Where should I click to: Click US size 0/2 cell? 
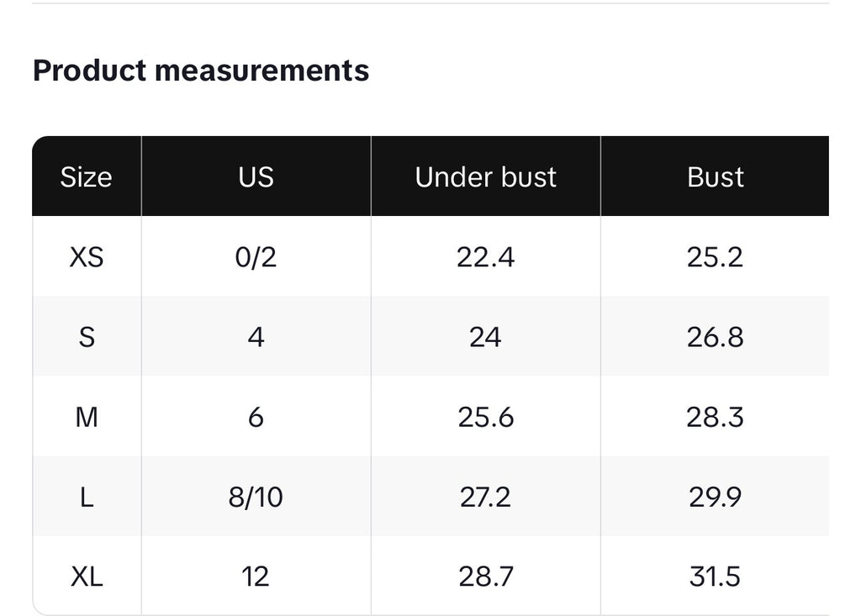pyautogui.click(x=256, y=257)
